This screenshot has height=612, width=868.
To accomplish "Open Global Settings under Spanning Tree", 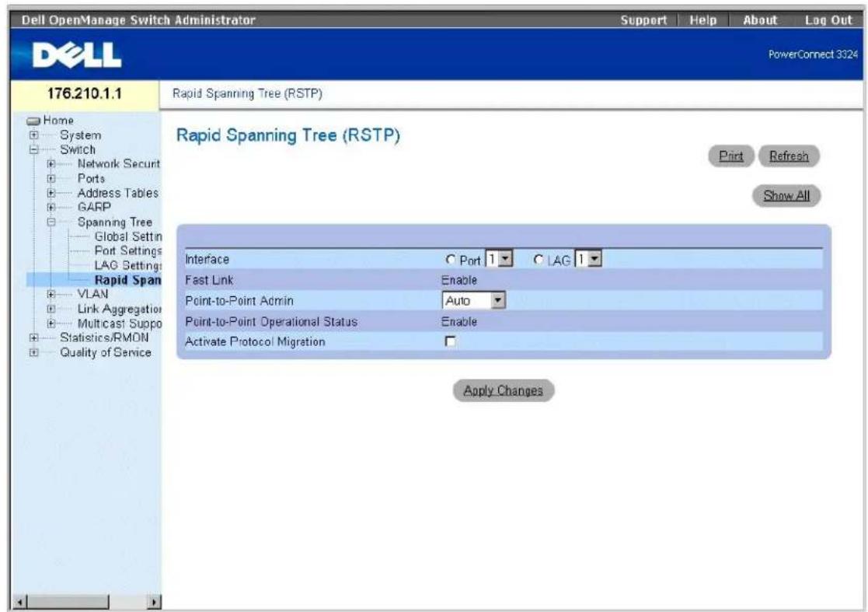I will pyautogui.click(x=128, y=236).
